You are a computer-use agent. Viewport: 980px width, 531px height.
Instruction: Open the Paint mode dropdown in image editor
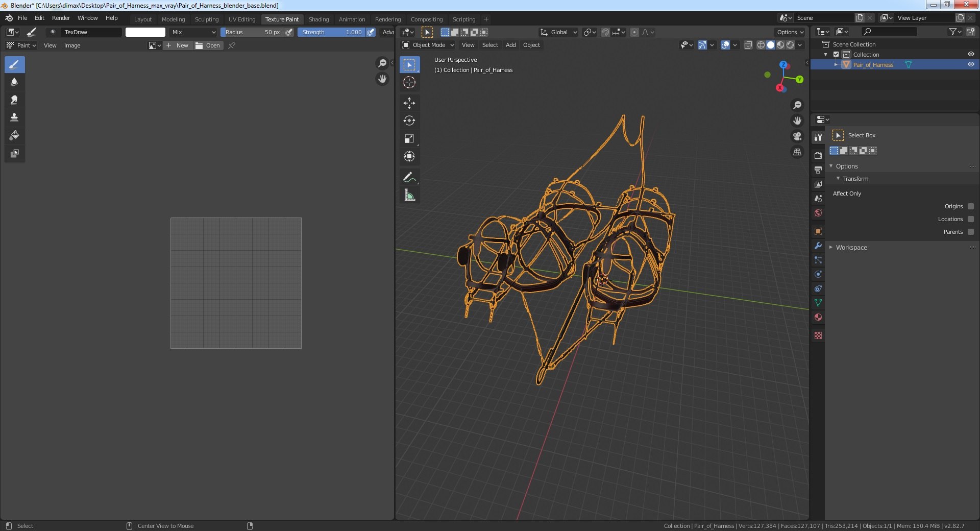coord(21,45)
